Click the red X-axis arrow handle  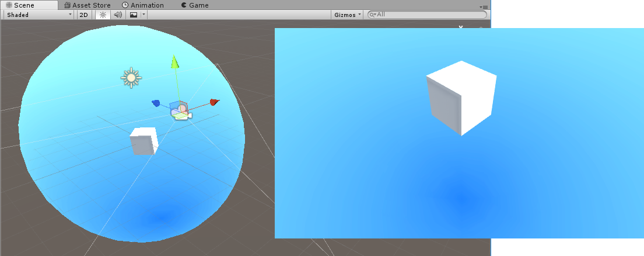tap(215, 102)
